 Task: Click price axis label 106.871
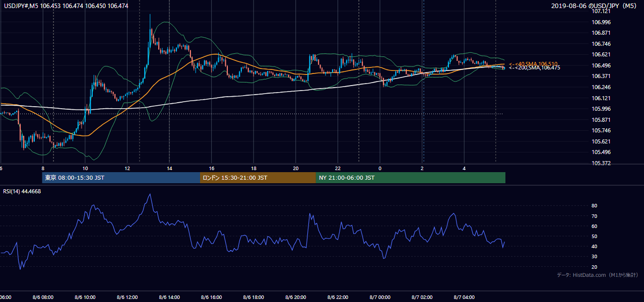click(602, 33)
